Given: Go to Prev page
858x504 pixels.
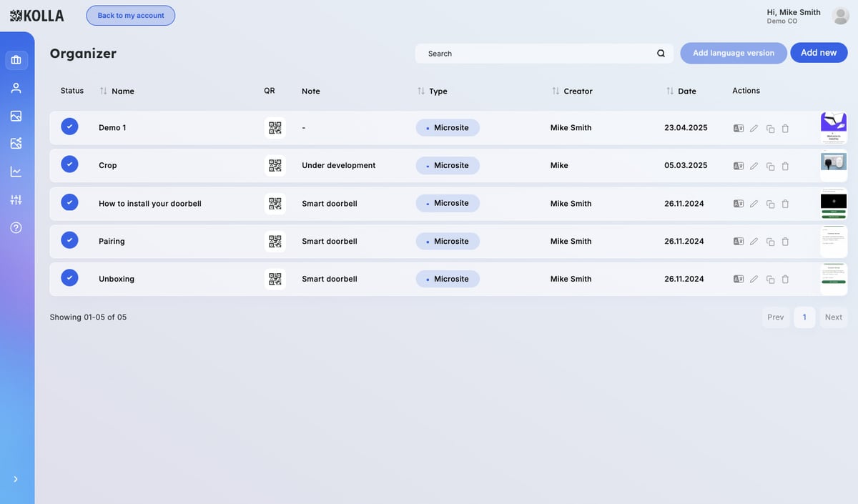Looking at the screenshot, I should point(776,317).
